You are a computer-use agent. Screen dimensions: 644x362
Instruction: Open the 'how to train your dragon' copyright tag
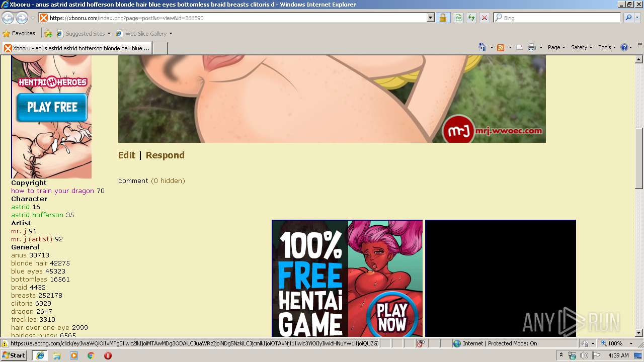(53, 191)
